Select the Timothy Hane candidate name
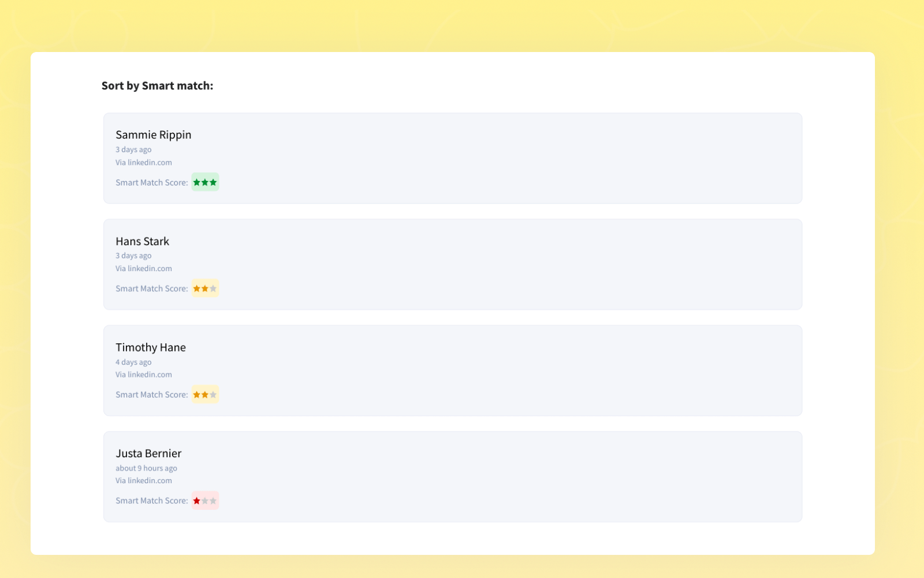 pyautogui.click(x=150, y=347)
